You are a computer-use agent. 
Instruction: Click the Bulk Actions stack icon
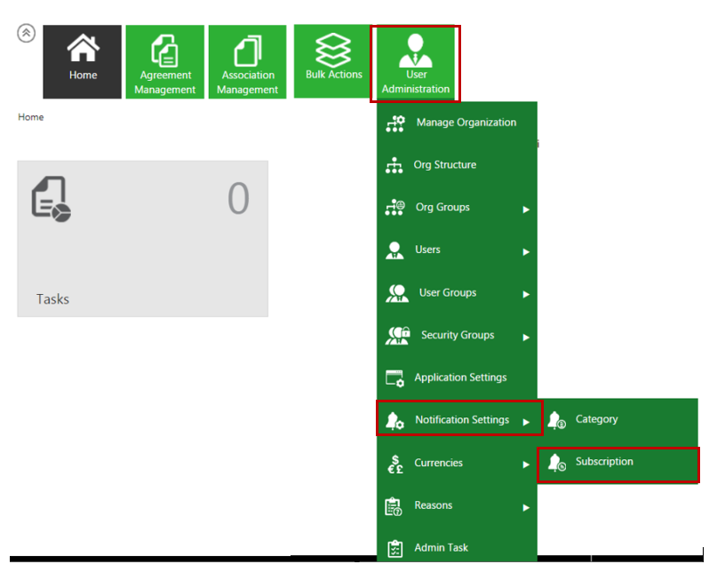tap(333, 49)
